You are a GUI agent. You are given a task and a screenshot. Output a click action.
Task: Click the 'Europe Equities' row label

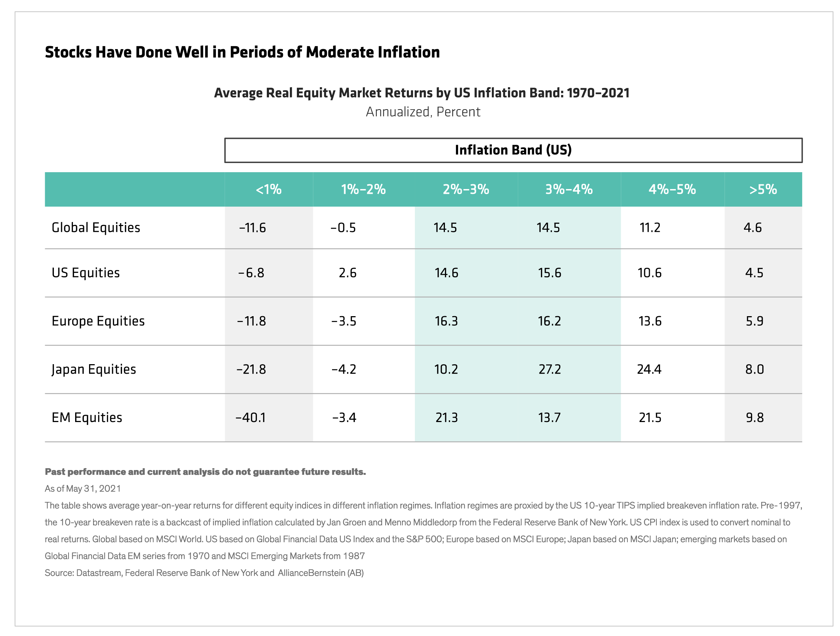pyautogui.click(x=98, y=321)
